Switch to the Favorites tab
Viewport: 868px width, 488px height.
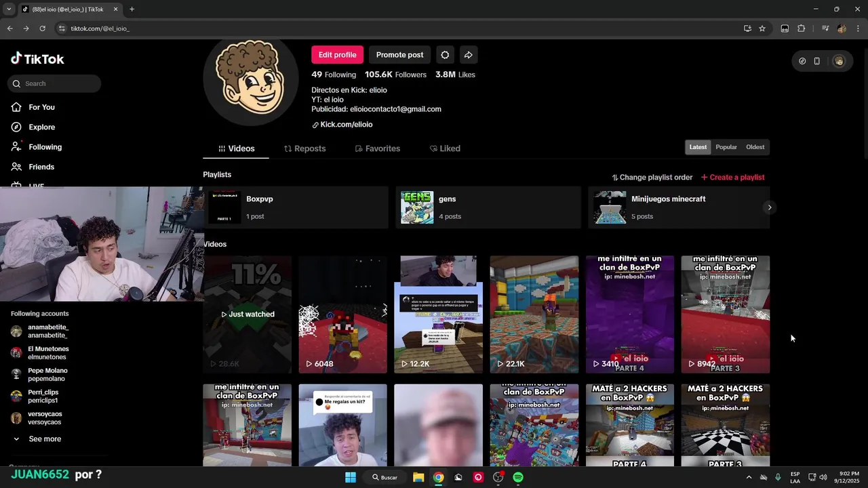click(x=378, y=148)
